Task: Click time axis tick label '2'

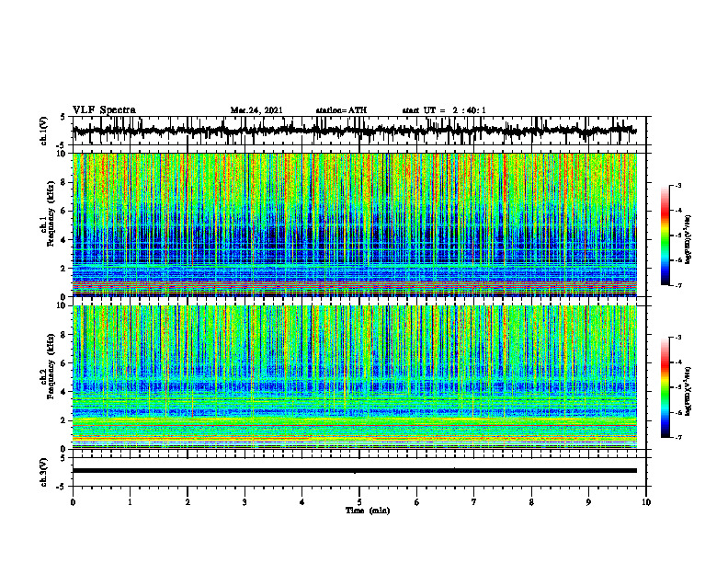Action: pos(188,502)
